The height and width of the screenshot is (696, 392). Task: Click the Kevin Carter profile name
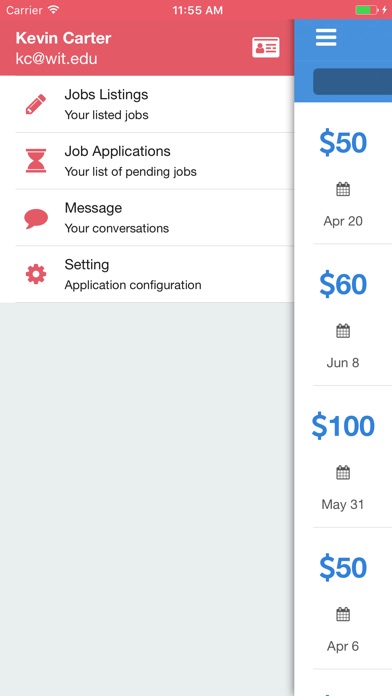point(63,38)
